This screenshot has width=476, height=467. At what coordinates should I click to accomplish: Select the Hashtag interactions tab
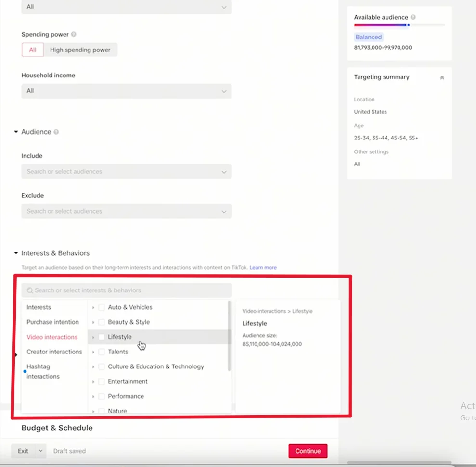pos(43,371)
